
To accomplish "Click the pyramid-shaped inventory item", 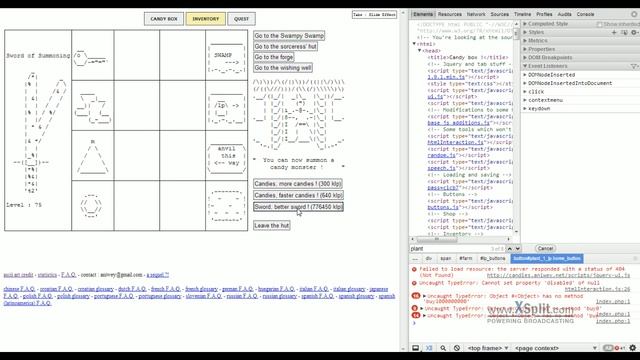I will pyautogui.click(x=93, y=157).
